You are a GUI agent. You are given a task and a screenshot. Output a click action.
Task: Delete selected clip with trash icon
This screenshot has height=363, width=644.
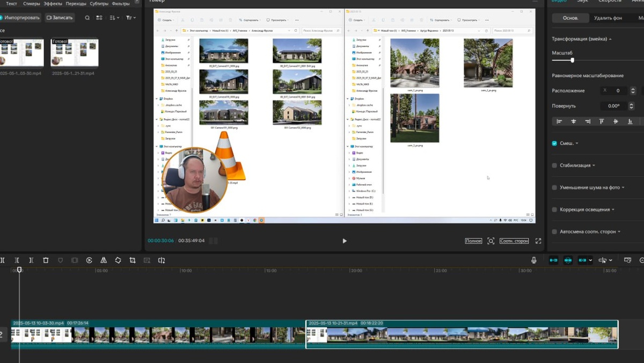click(x=46, y=260)
